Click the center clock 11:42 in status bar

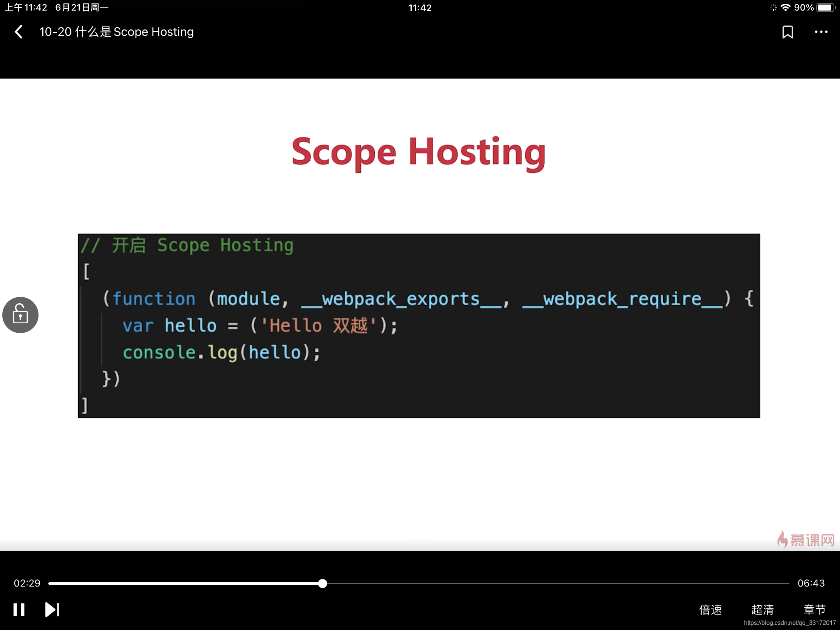[420, 8]
